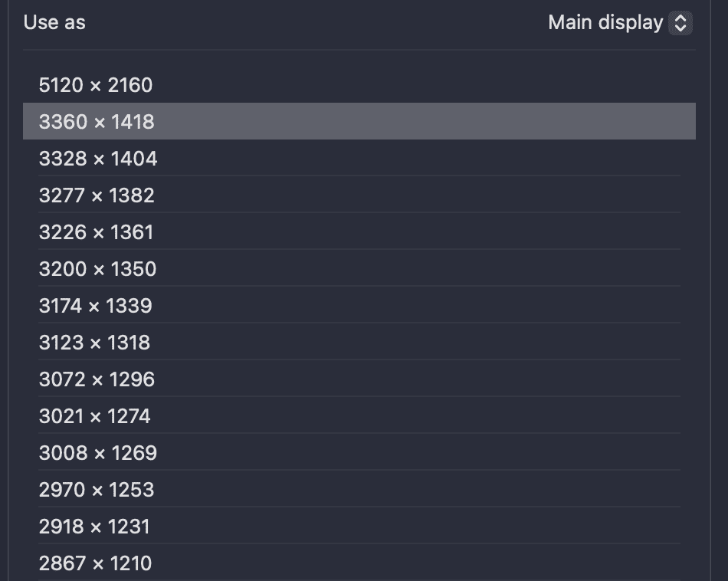Select the highlighted 3360 × 1418 resolution
This screenshot has height=581, width=728.
tap(97, 121)
